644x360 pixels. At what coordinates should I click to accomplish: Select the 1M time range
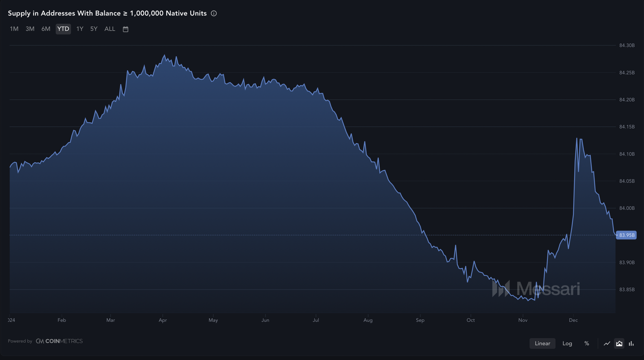coord(14,29)
